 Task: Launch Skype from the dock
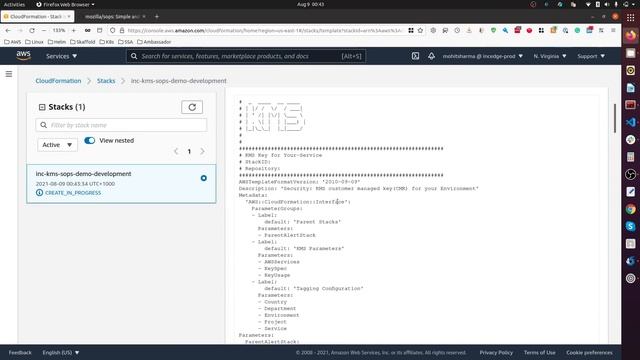coord(631,226)
